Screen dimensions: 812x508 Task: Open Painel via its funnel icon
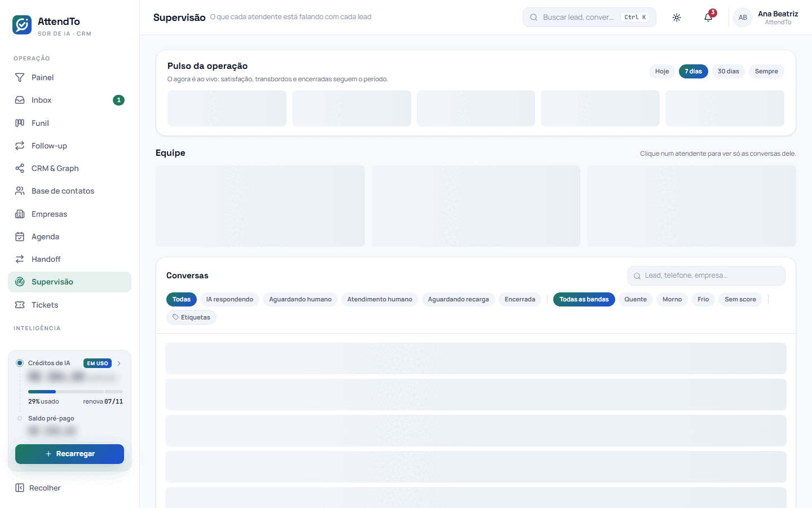tap(20, 77)
